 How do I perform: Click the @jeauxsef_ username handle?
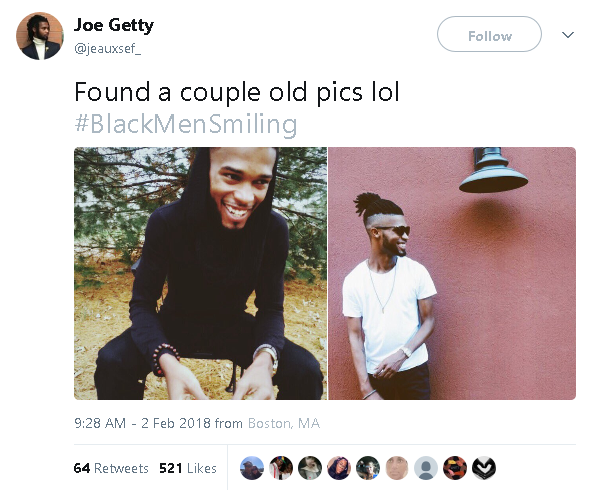point(107,48)
